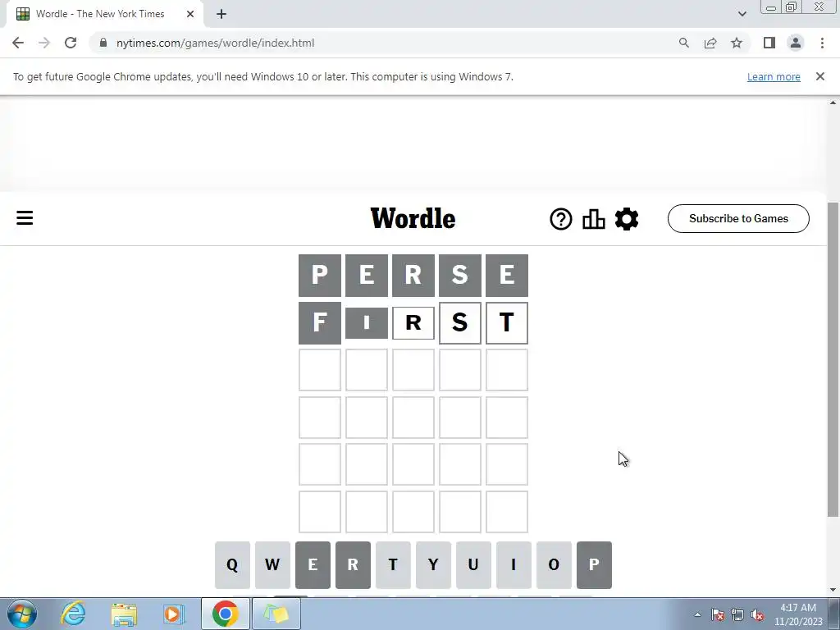
Task: Open the How to Play help icon
Action: point(561,219)
